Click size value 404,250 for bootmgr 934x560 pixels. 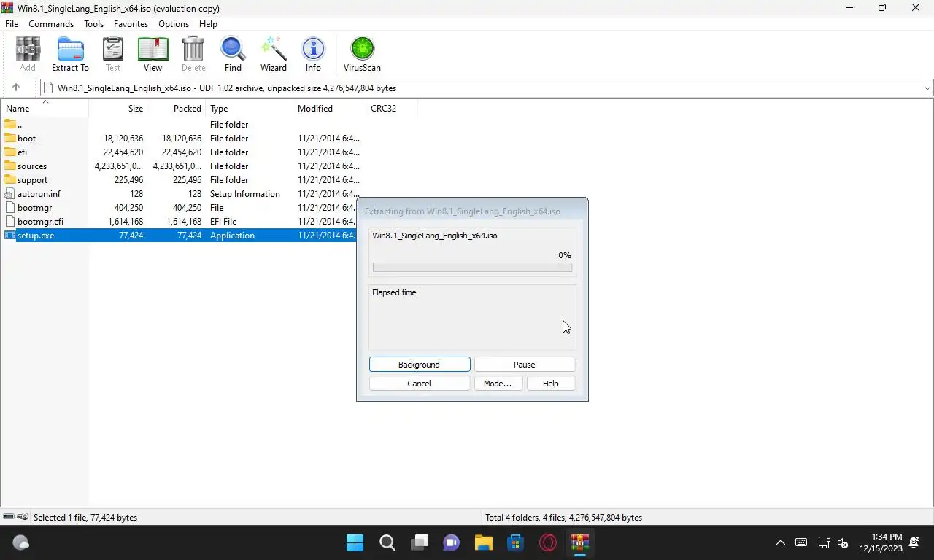128,208
